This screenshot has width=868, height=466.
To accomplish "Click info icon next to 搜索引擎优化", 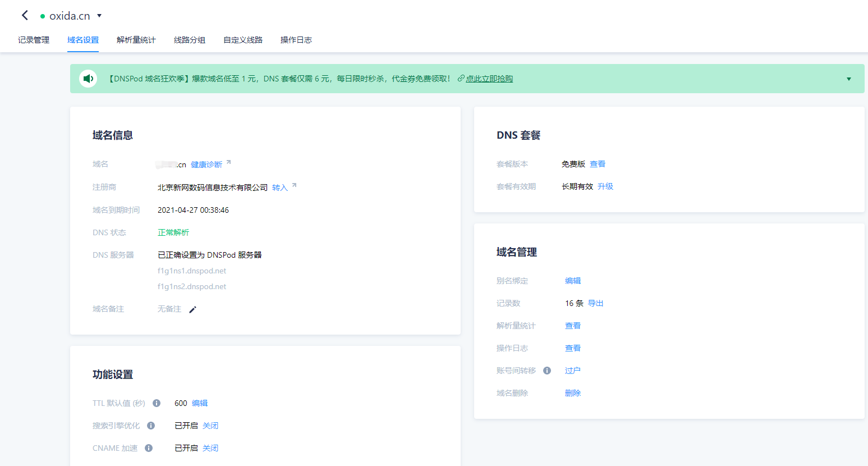I will point(151,426).
